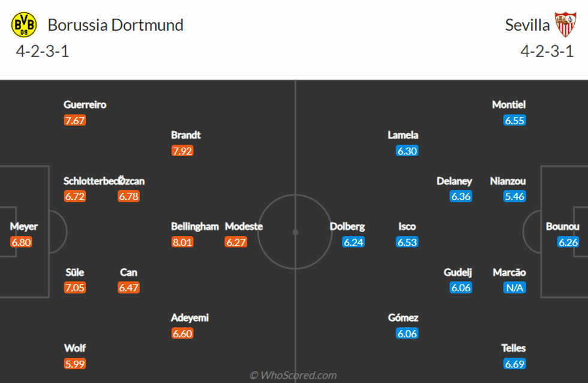Select goalkeeper Bounou's name
This screenshot has height=383, width=588.
click(x=562, y=226)
